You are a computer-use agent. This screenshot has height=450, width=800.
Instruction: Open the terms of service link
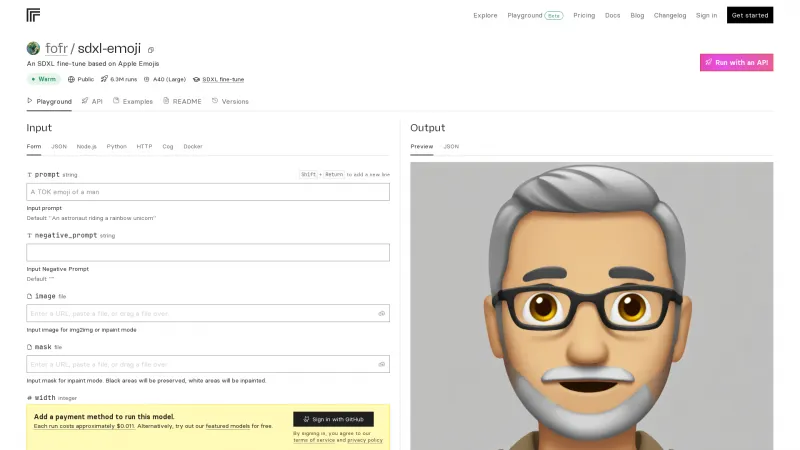pos(314,440)
